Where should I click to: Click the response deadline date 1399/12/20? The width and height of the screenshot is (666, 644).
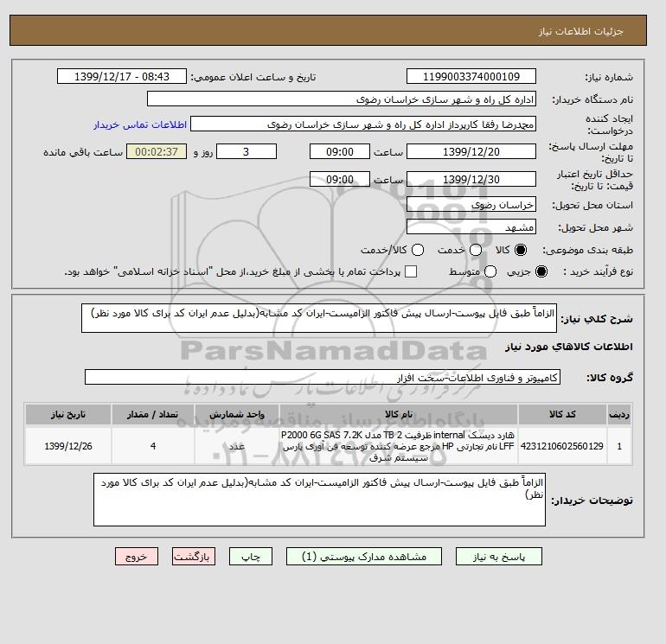471,151
